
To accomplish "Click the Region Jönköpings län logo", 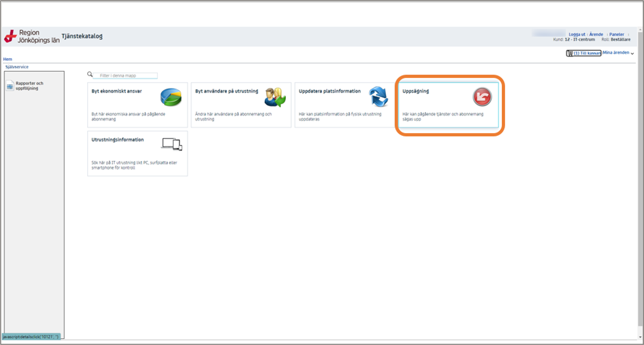I will (32, 36).
